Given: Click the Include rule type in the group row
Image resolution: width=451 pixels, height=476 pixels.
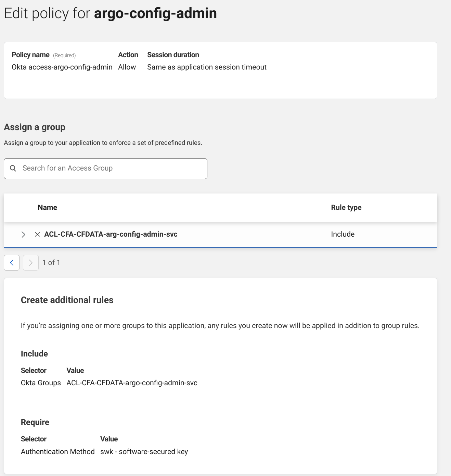Looking at the screenshot, I should [343, 234].
